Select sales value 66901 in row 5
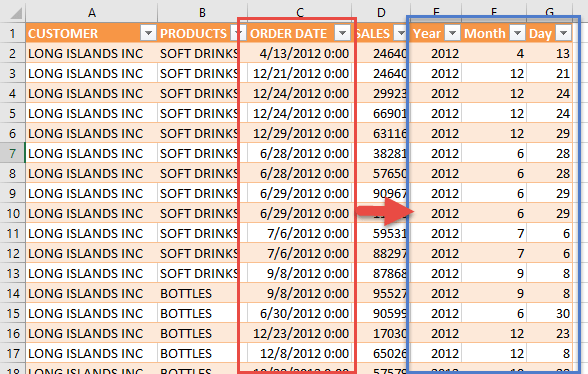The height and width of the screenshot is (374, 588). coord(381,113)
